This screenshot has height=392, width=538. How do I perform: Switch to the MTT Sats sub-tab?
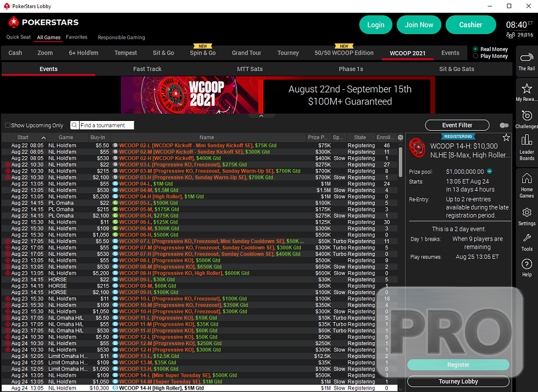(x=250, y=69)
